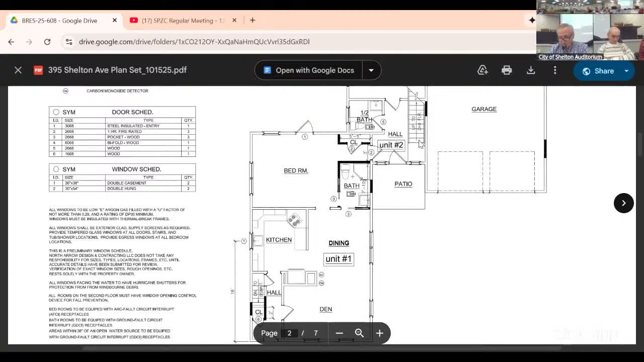
Task: Click the Google Drive URL address field
Action: pyautogui.click(x=194, y=42)
